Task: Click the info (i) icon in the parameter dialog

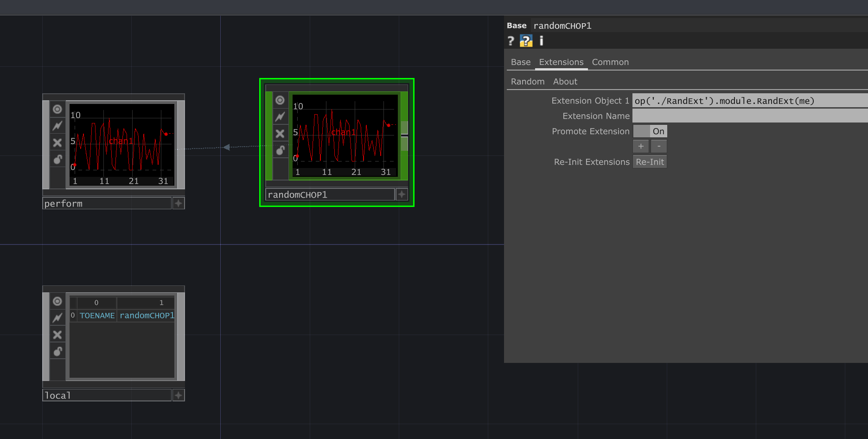Action: point(541,41)
